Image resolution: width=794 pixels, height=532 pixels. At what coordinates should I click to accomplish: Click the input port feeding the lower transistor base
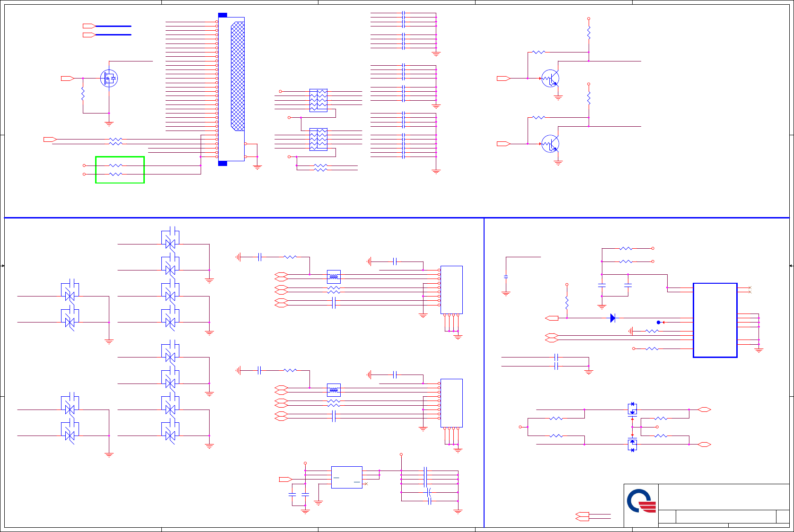coord(503,144)
